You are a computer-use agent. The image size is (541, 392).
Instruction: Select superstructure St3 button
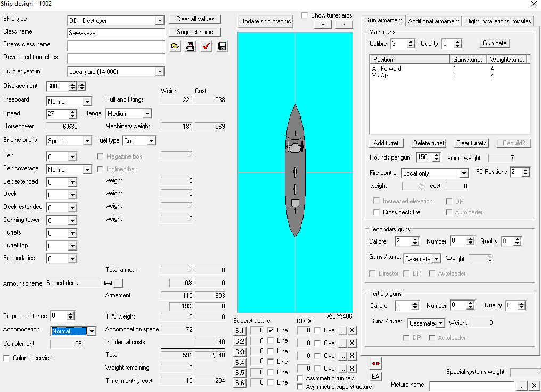240,352
